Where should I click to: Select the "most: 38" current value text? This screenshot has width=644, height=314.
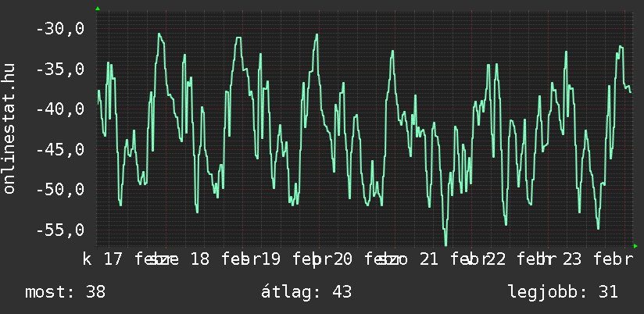click(65, 292)
